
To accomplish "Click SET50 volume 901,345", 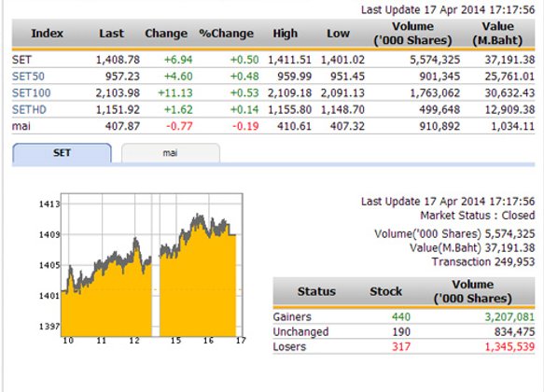I will point(439,77).
